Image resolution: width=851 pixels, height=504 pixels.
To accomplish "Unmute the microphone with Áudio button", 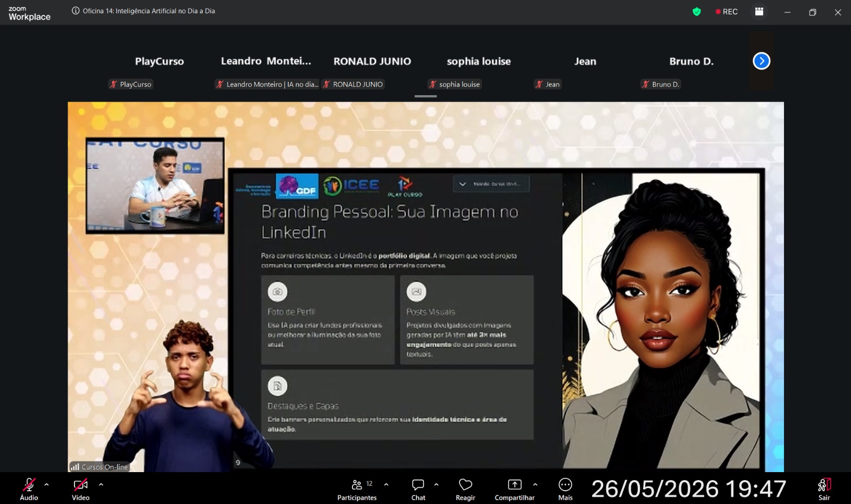I will click(29, 489).
